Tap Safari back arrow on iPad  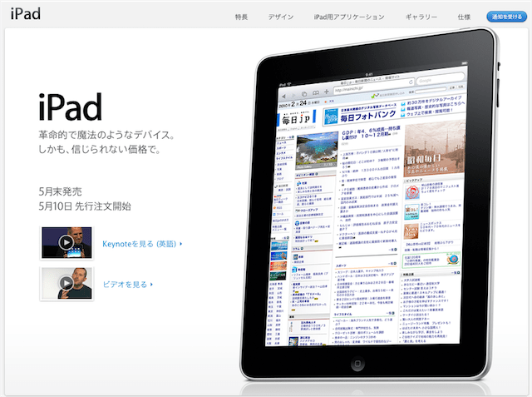(284, 96)
